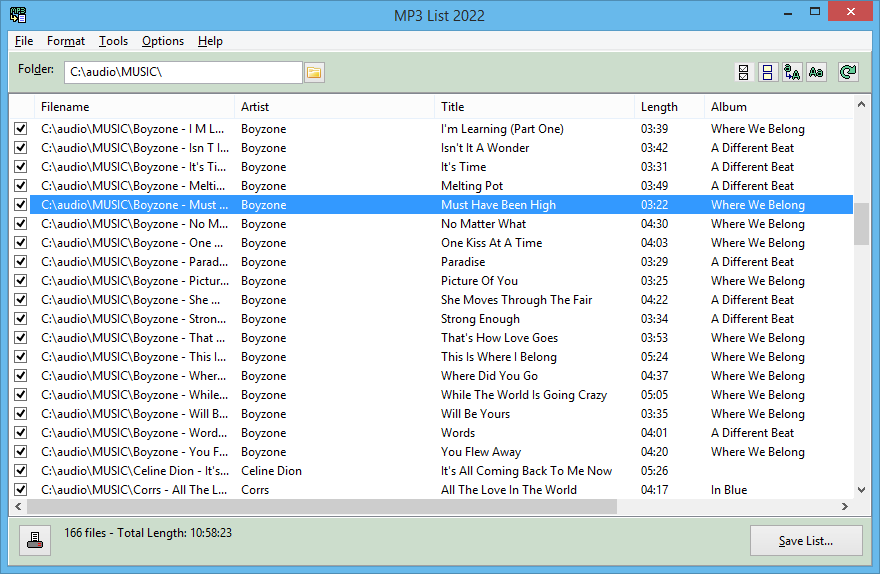Click the Aa text case icon
Screen dimensions: 880x574
coord(817,72)
